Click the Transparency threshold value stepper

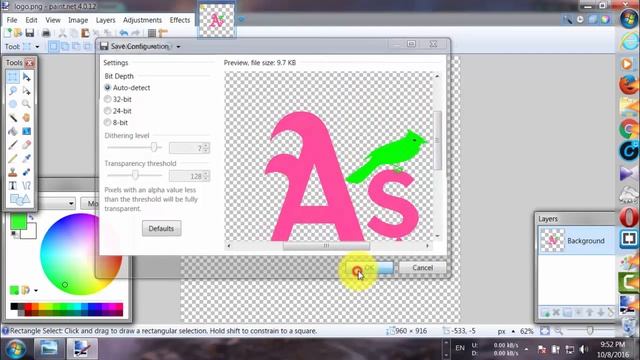(206, 176)
